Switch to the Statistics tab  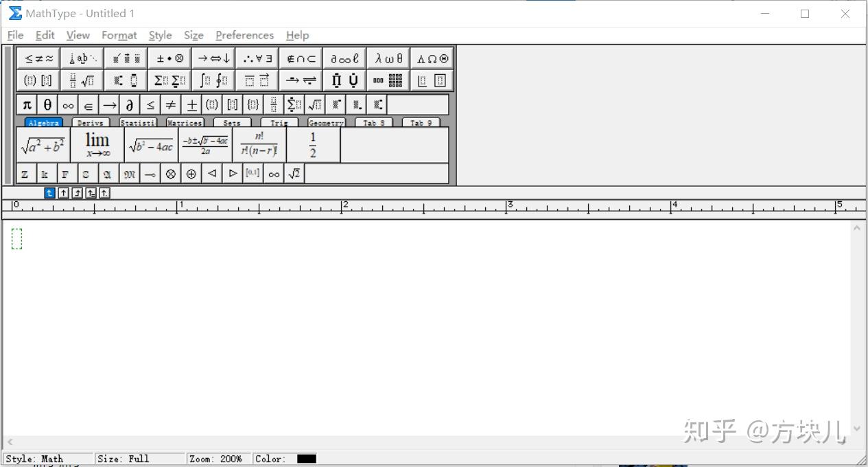point(138,123)
